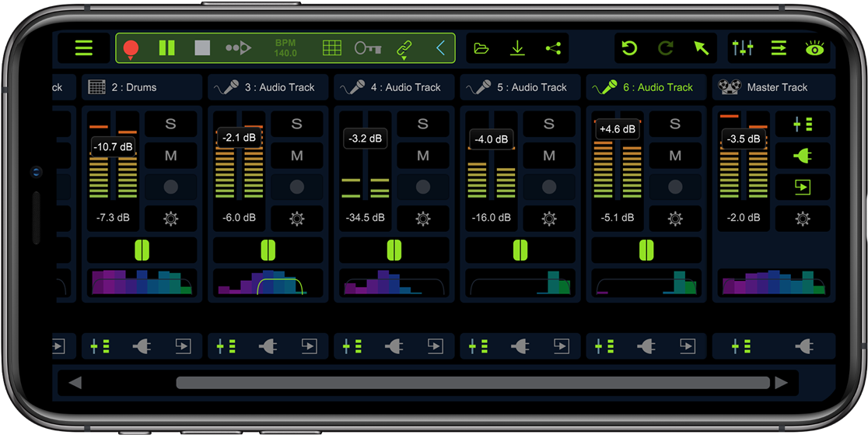This screenshot has width=868, height=435.
Task: Open the grid settings icon
Action: point(332,48)
